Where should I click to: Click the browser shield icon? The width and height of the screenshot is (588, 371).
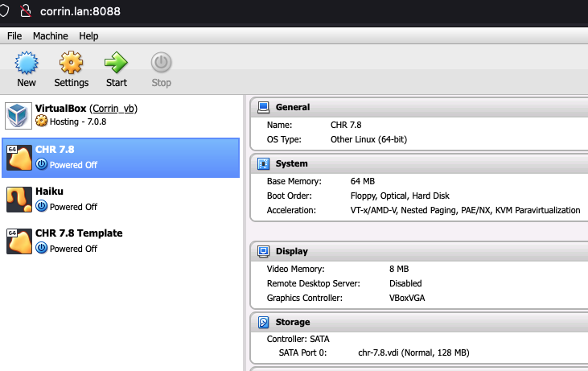tap(4, 11)
